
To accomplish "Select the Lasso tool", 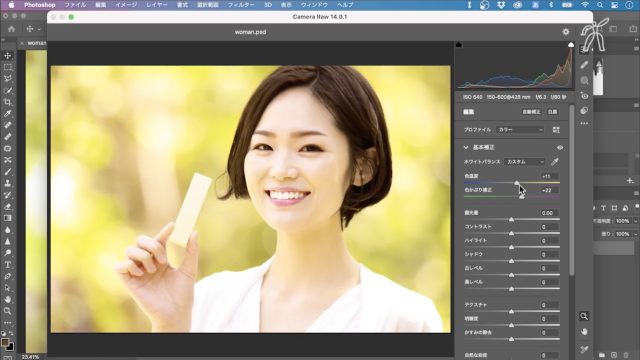I will (x=7, y=79).
